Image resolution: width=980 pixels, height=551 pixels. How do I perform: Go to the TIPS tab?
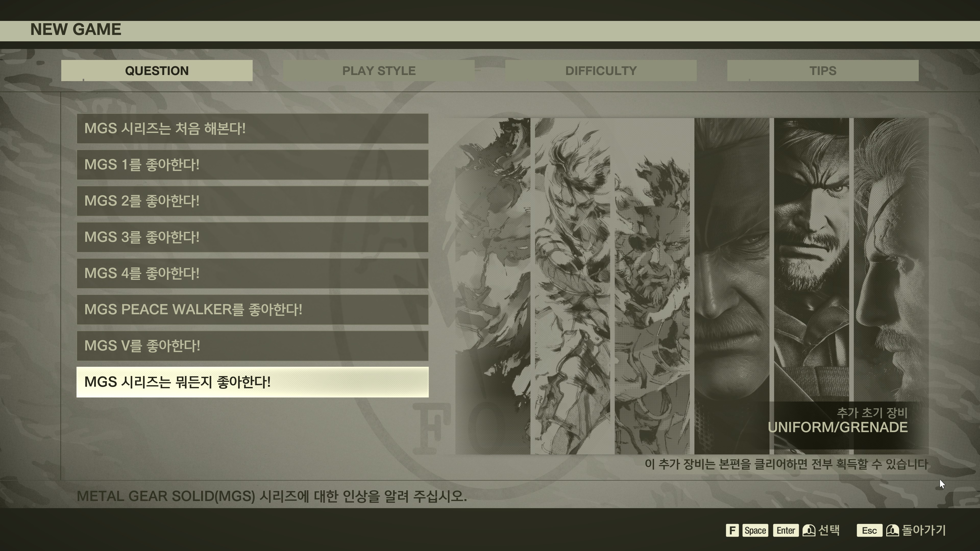[823, 71]
